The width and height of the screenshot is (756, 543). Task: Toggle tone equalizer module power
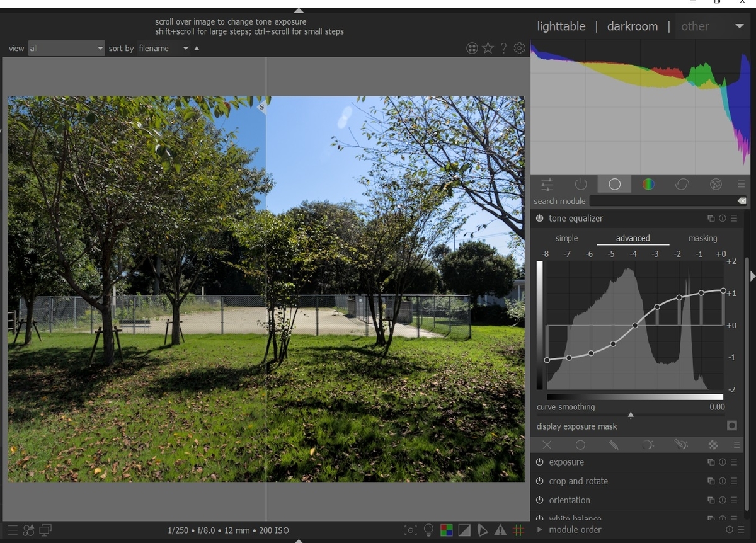click(540, 219)
